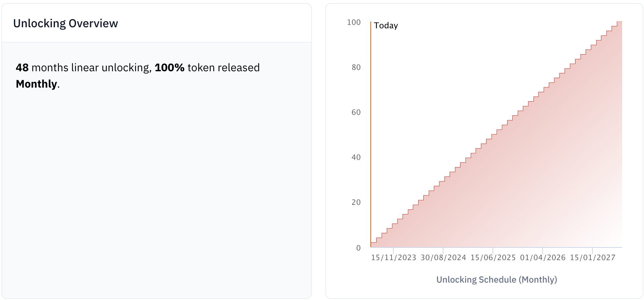Click the 100 y-axis label
644x300 pixels.
click(x=354, y=22)
